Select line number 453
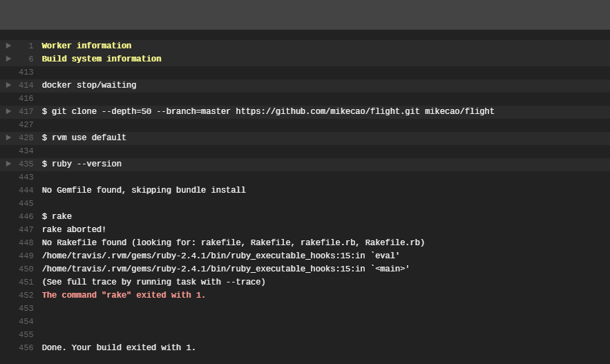Viewport: 610px width, 364px height. point(26,308)
